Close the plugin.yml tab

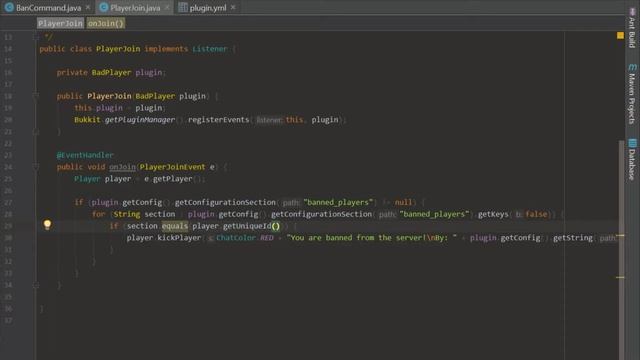tap(233, 7)
